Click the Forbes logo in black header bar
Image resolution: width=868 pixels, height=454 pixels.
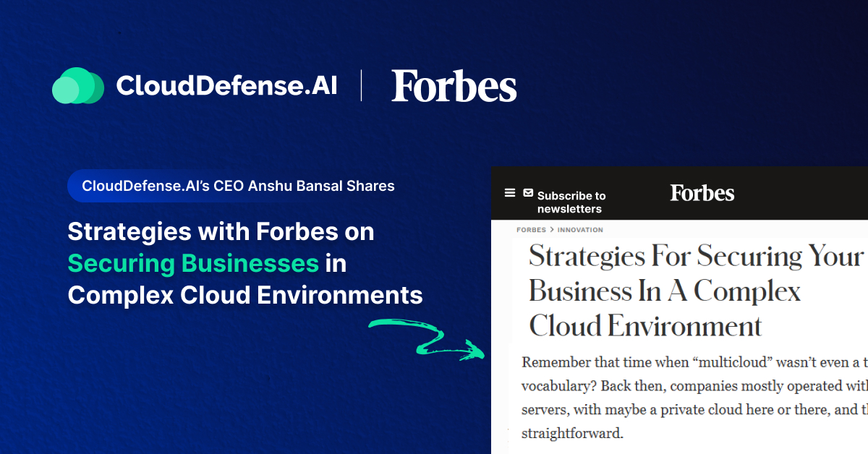[x=702, y=193]
